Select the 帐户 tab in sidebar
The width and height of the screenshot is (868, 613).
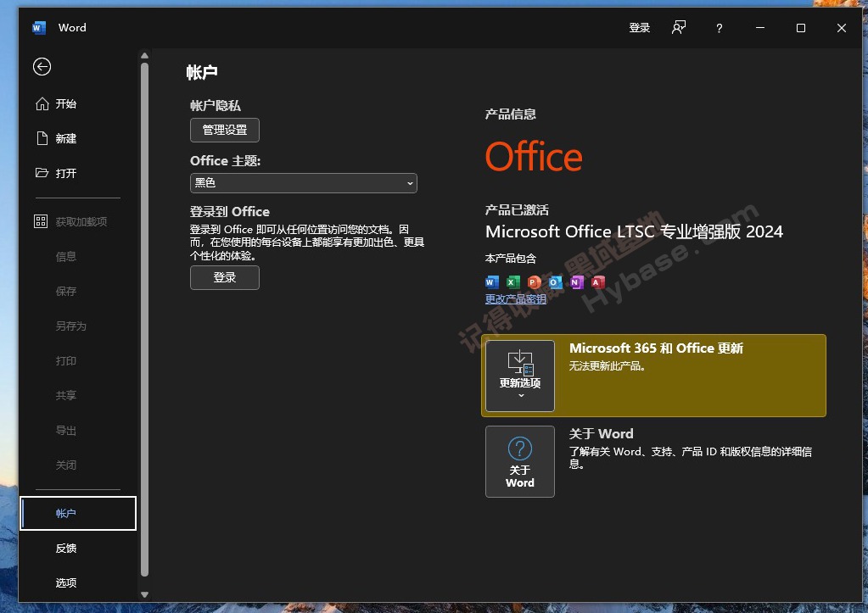point(78,514)
